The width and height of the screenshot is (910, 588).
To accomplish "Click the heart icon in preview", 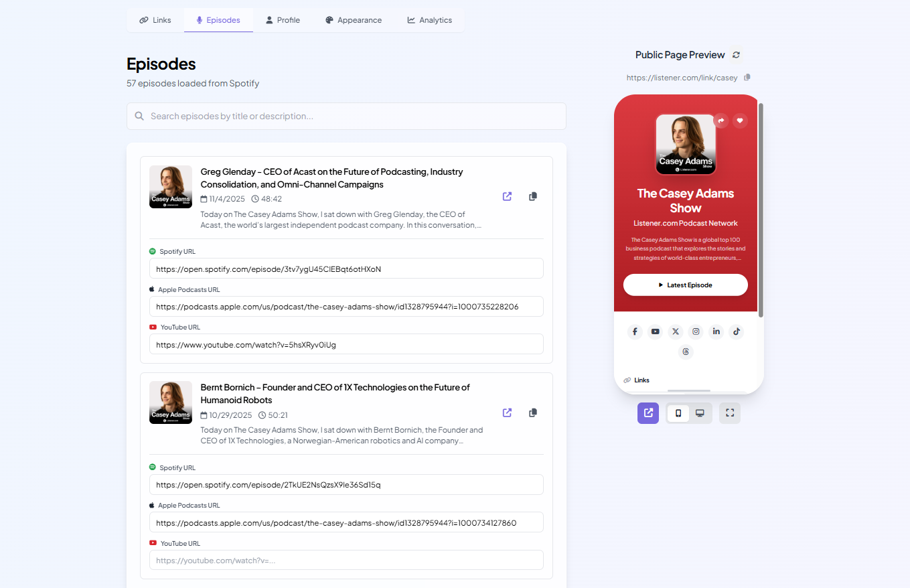I will 740,121.
